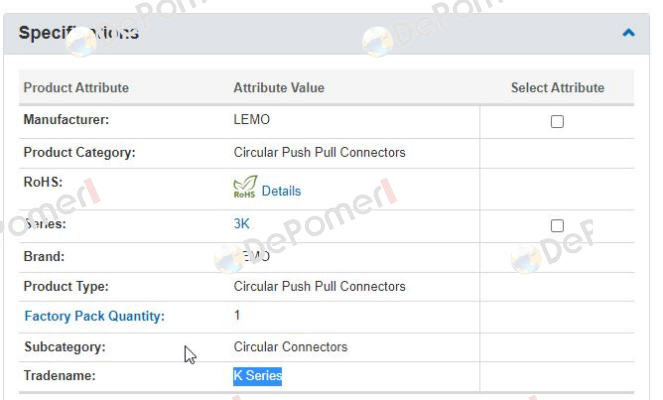
Task: Check the Manufacturer select attribute checkbox
Action: coord(557,121)
